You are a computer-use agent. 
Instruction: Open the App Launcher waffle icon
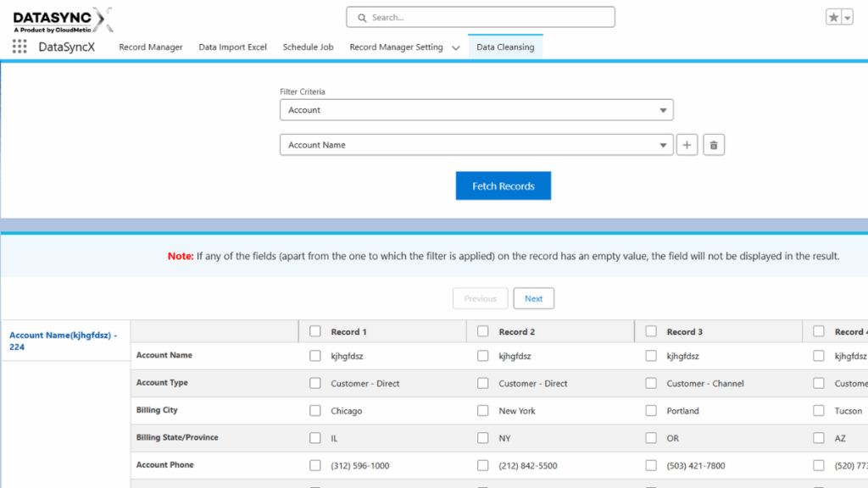click(x=19, y=47)
